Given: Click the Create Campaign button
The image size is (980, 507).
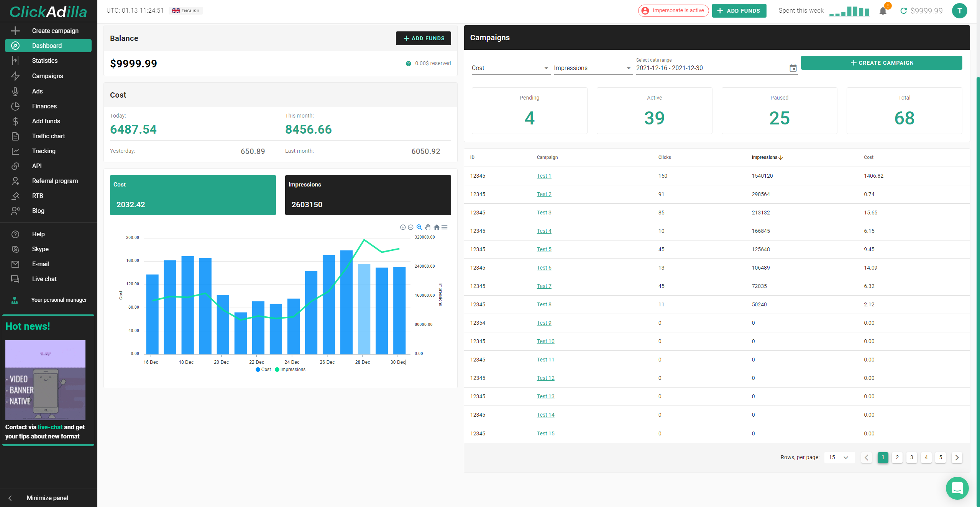Looking at the screenshot, I should coord(881,63).
